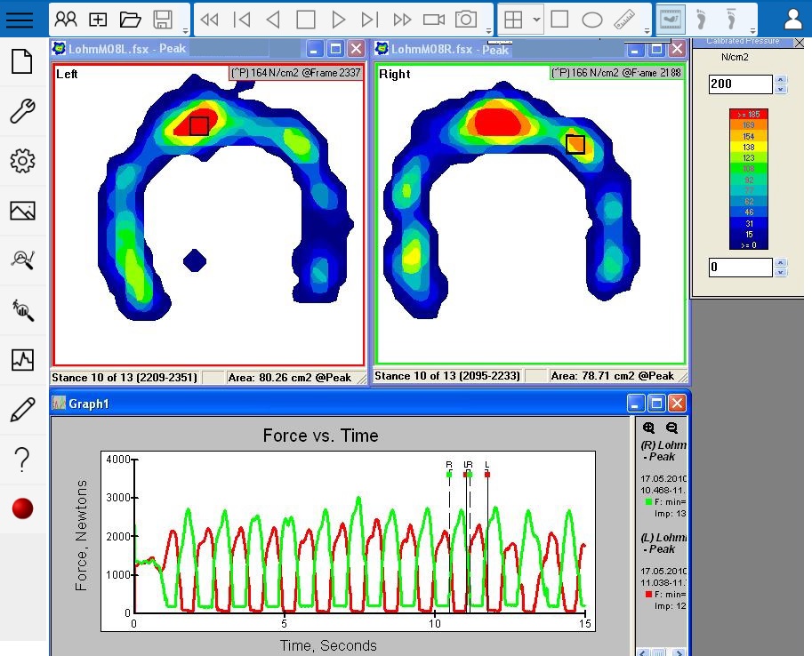
Task: Click the video camera record icon
Action: coord(434,20)
